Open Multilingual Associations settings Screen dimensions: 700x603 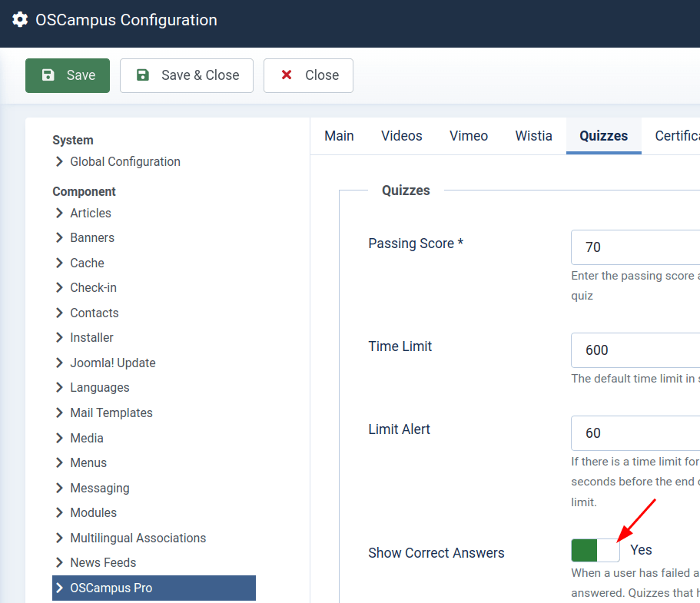click(138, 538)
